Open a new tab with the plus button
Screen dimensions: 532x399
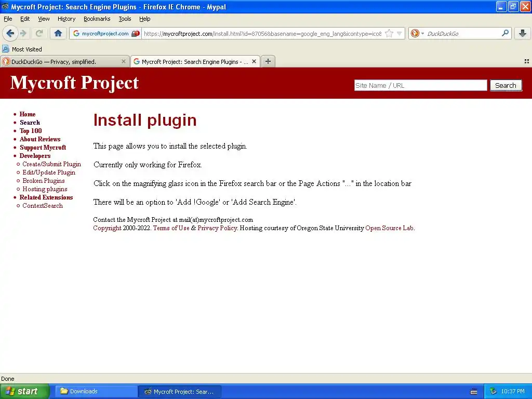pos(268,61)
